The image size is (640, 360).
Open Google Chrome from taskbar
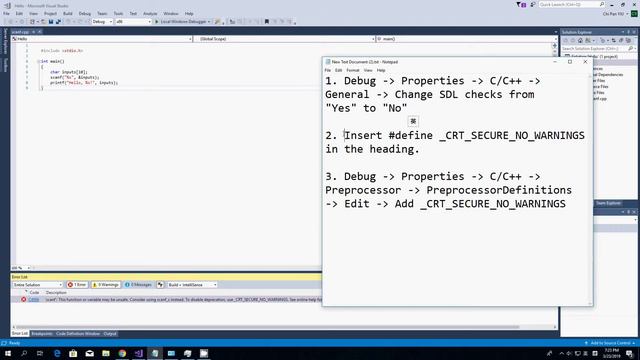coord(122,353)
